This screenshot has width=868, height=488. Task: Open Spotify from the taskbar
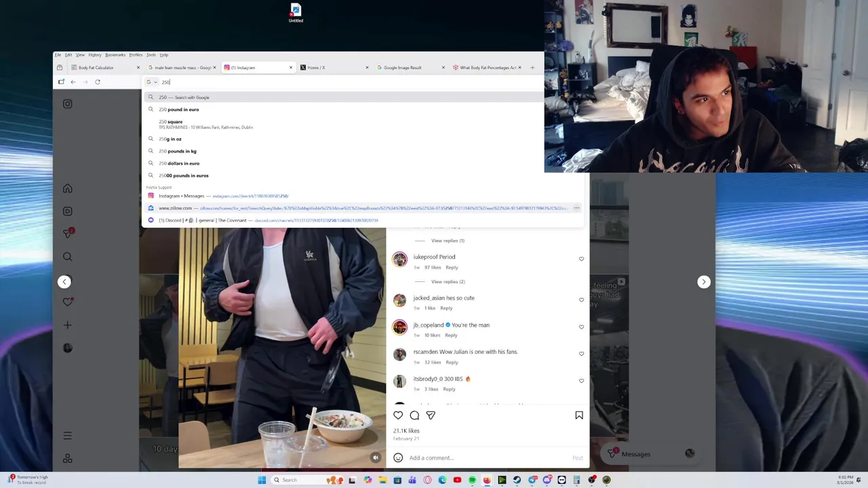[x=472, y=480]
